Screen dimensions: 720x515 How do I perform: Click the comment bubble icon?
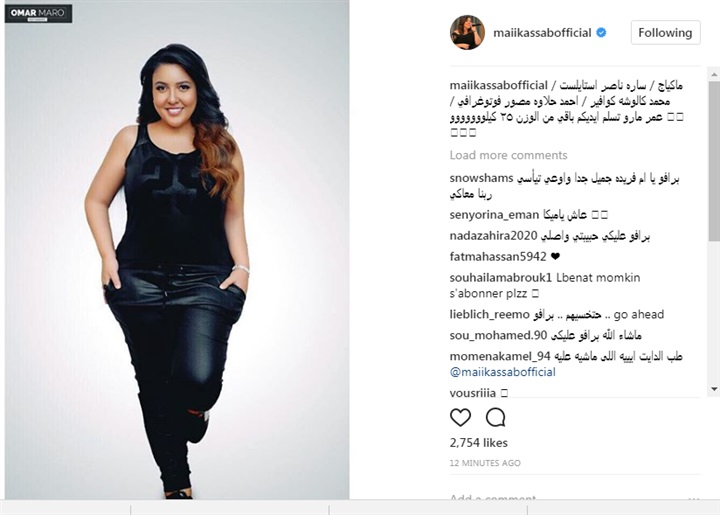click(x=495, y=417)
